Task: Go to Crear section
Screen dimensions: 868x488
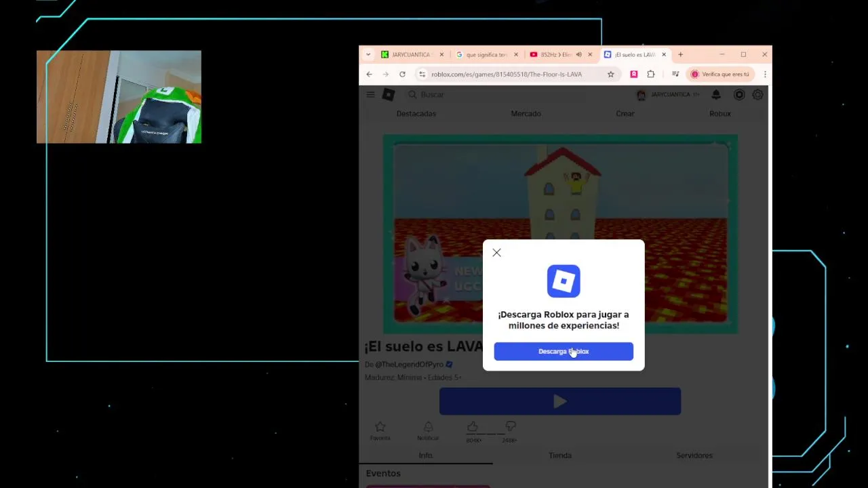Action: [x=625, y=114]
